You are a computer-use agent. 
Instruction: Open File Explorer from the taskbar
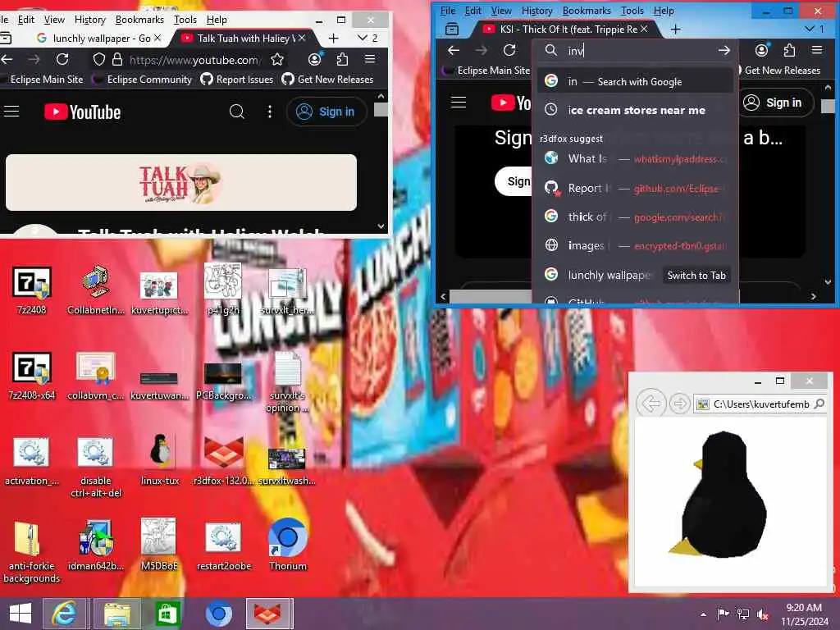pos(117,614)
